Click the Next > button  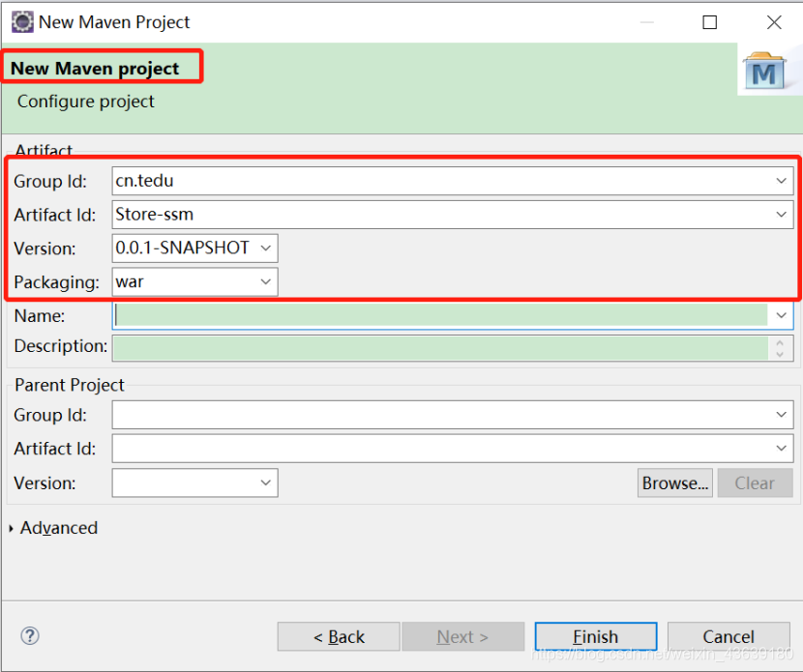click(x=463, y=636)
